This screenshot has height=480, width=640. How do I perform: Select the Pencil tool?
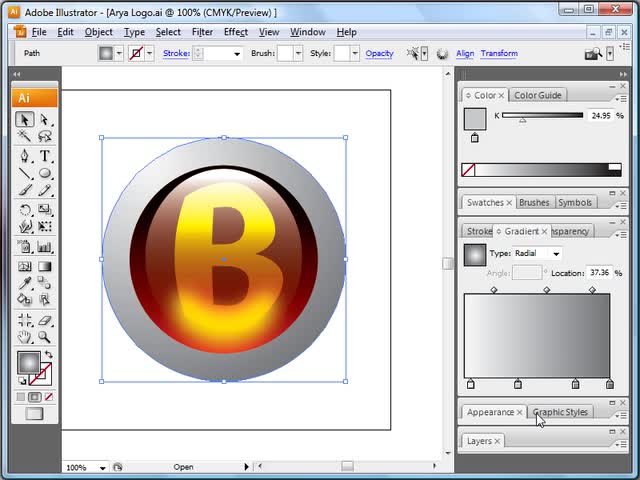44,190
